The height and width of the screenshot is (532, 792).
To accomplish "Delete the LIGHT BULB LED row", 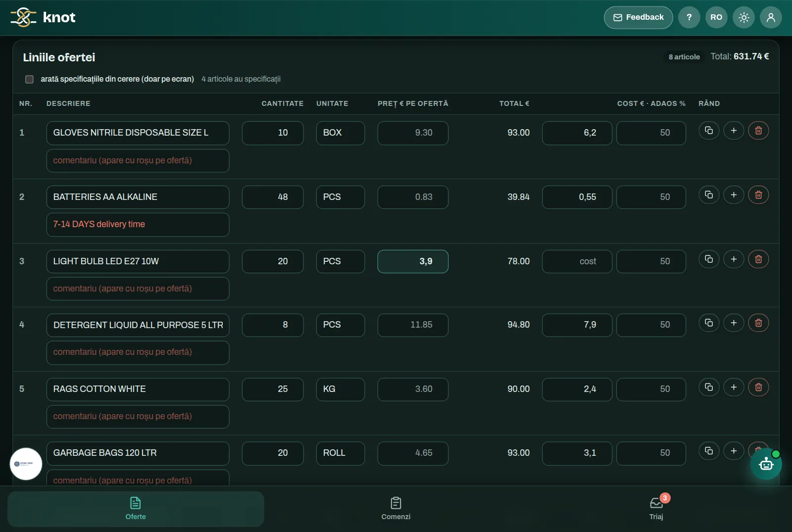I will click(758, 259).
